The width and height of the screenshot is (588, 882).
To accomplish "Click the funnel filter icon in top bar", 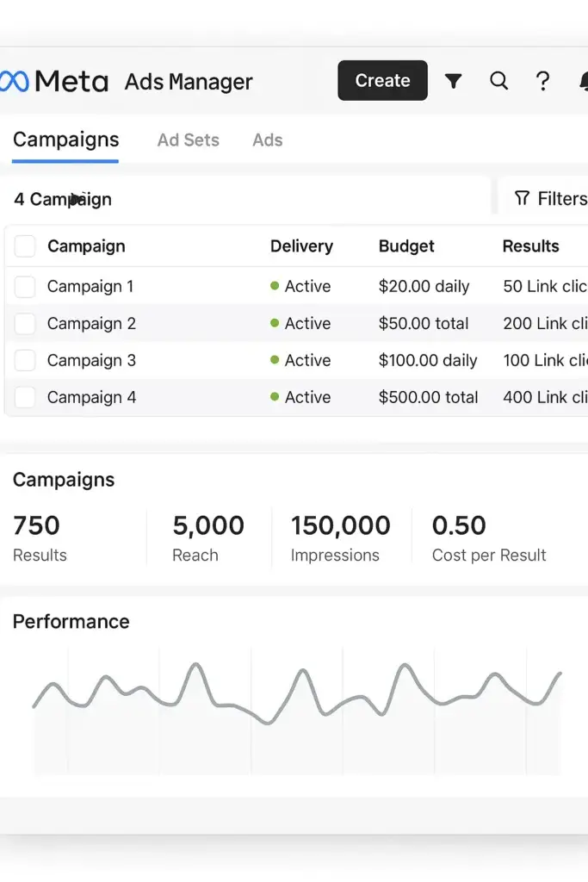I will point(454,80).
